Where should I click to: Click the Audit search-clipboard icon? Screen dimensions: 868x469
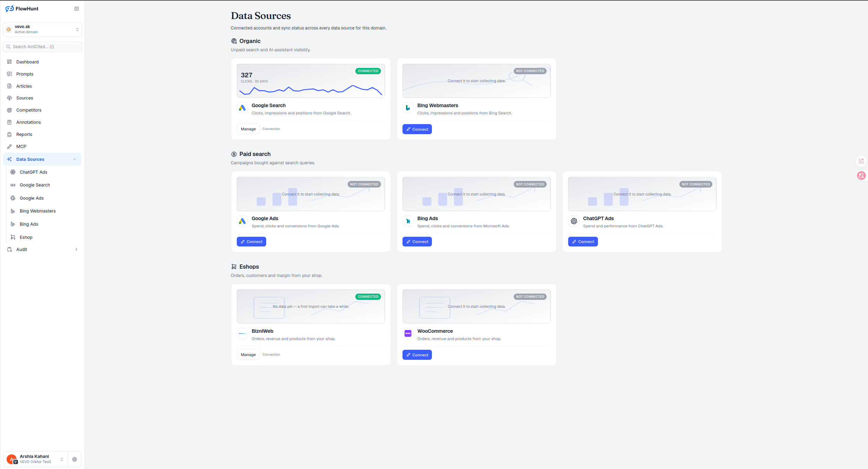9,250
